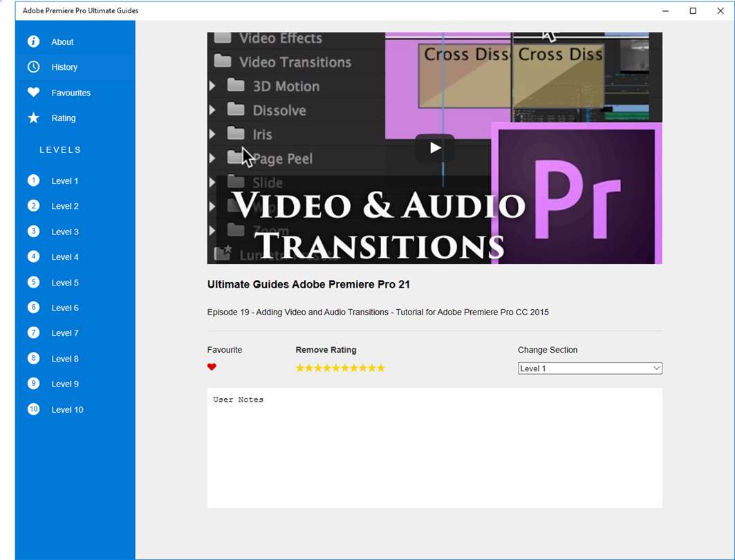
Task: Click the Level 10 number badge icon
Action: 33,409
